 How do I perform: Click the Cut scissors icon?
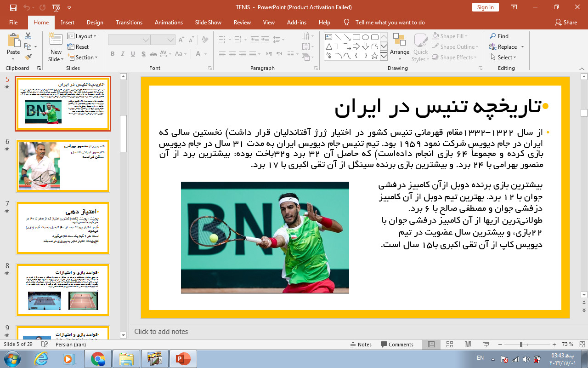pyautogui.click(x=28, y=36)
